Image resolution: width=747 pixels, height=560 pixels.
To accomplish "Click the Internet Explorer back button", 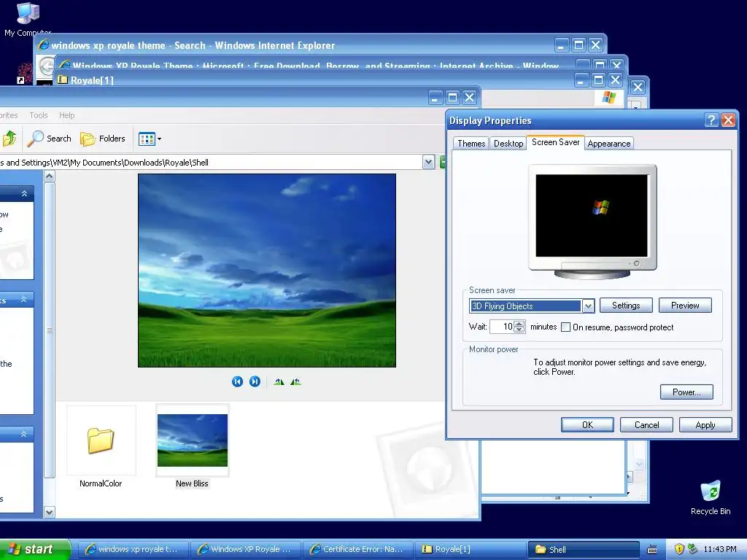I will 46,66.
